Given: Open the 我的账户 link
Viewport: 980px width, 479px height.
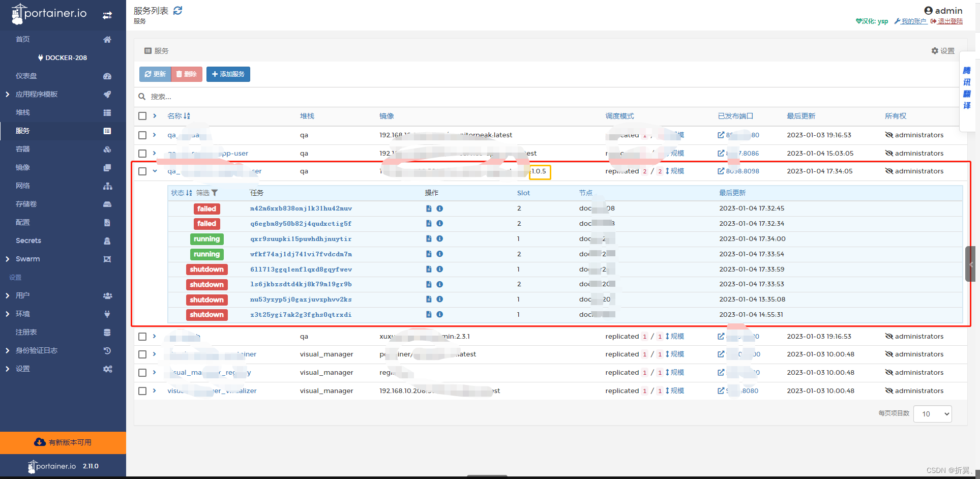Looking at the screenshot, I should [910, 21].
